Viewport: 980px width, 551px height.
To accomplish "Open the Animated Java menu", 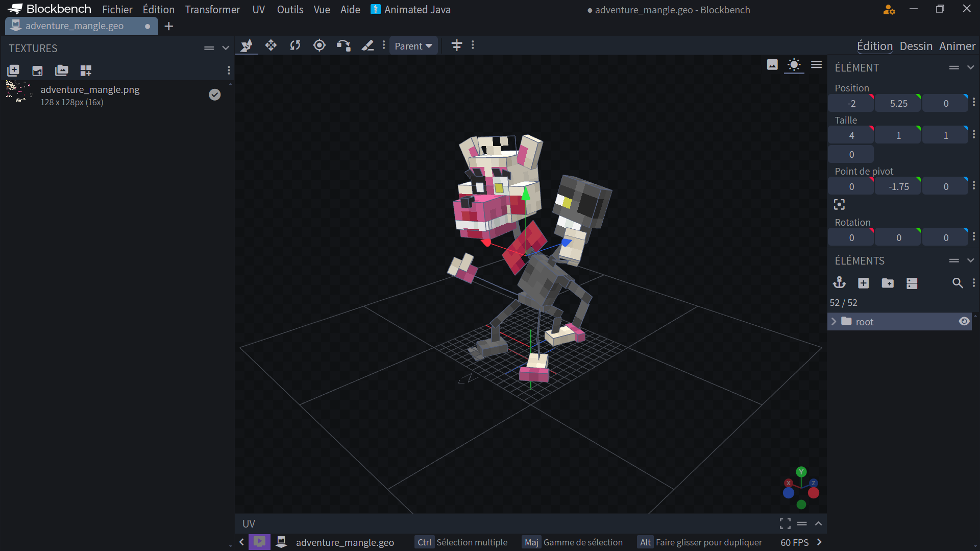I will click(411, 9).
